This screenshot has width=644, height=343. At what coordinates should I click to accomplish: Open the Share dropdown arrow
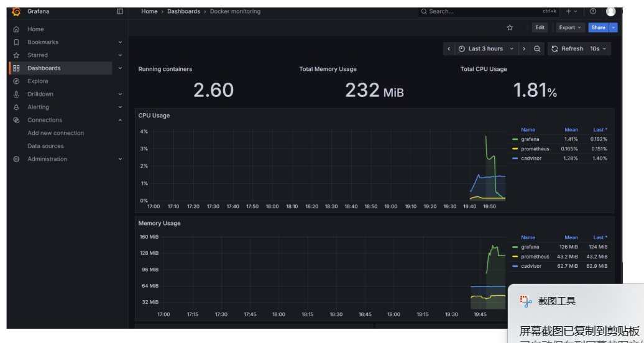613,27
